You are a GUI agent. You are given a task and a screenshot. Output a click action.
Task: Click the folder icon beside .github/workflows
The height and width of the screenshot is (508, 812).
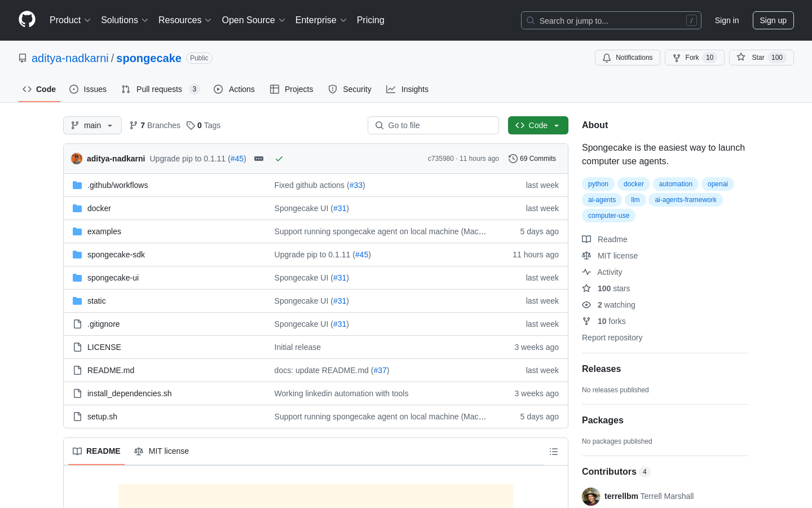click(x=77, y=185)
